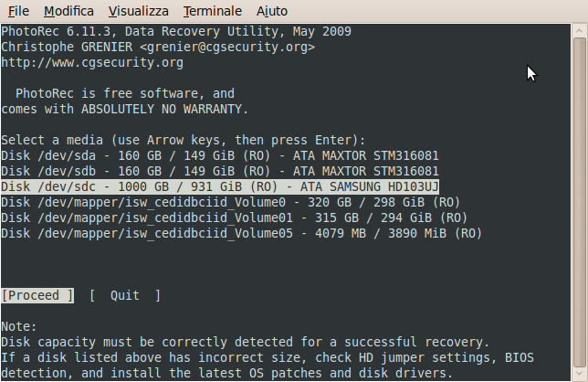Screen dimensions: 588x382
Task: Select the Proceed option
Action: point(37,296)
